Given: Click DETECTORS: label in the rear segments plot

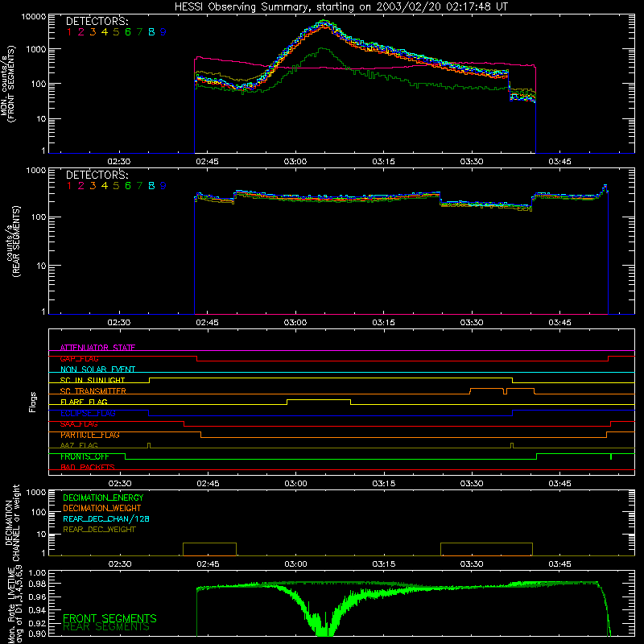Looking at the screenshot, I should pyautogui.click(x=97, y=175).
